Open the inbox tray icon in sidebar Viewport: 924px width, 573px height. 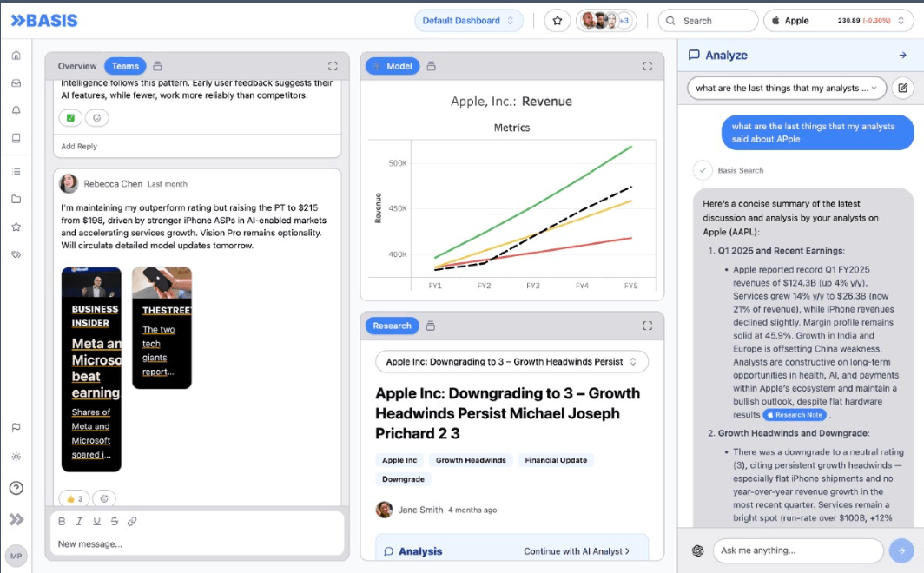click(x=16, y=83)
